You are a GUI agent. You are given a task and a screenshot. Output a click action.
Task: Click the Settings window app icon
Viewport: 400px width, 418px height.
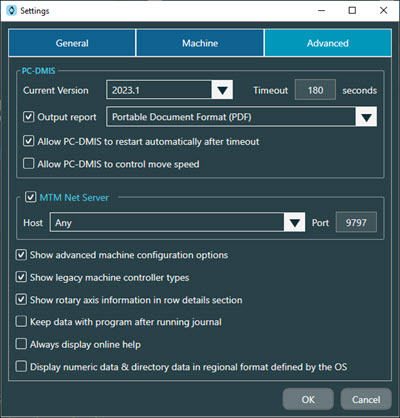tap(11, 11)
